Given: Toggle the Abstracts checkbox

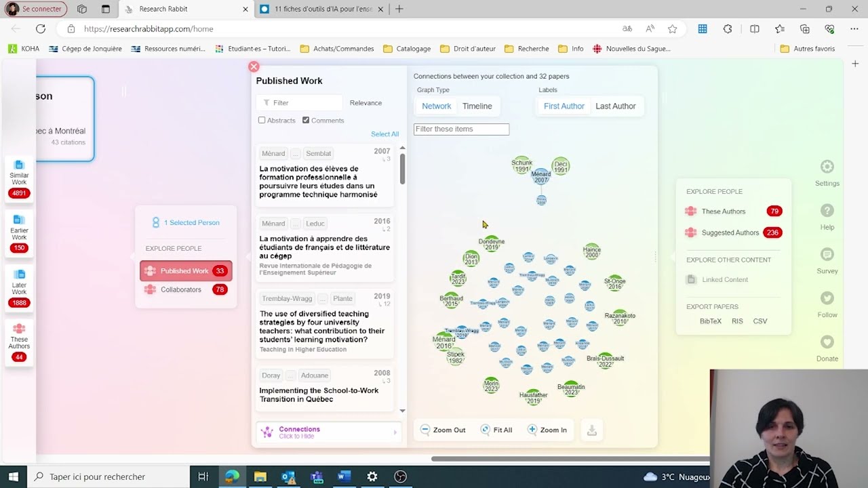Looking at the screenshot, I should [x=262, y=120].
